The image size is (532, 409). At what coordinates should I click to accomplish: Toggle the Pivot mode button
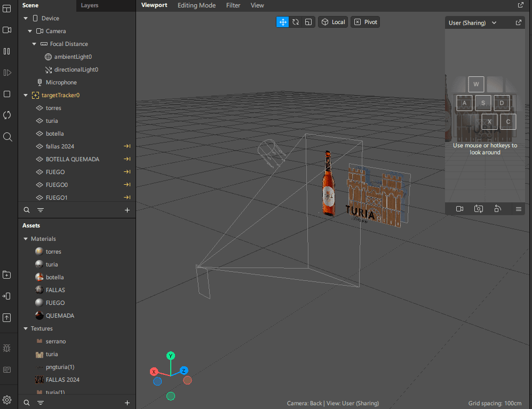[x=366, y=22]
